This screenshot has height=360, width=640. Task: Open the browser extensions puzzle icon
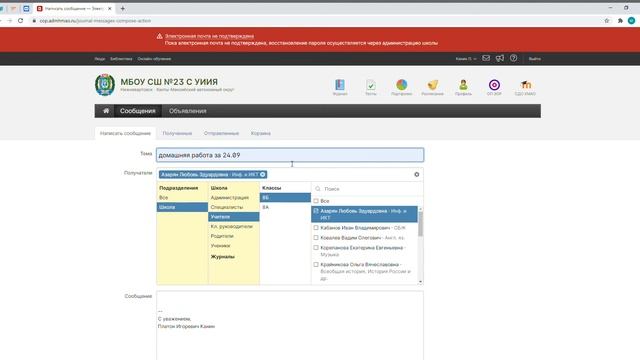coord(620,20)
